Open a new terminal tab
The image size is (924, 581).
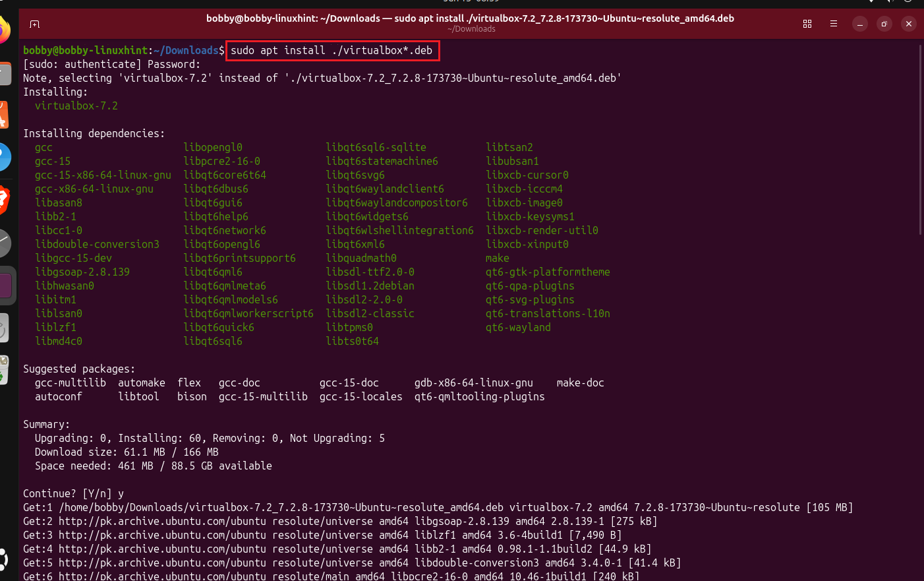coord(35,24)
